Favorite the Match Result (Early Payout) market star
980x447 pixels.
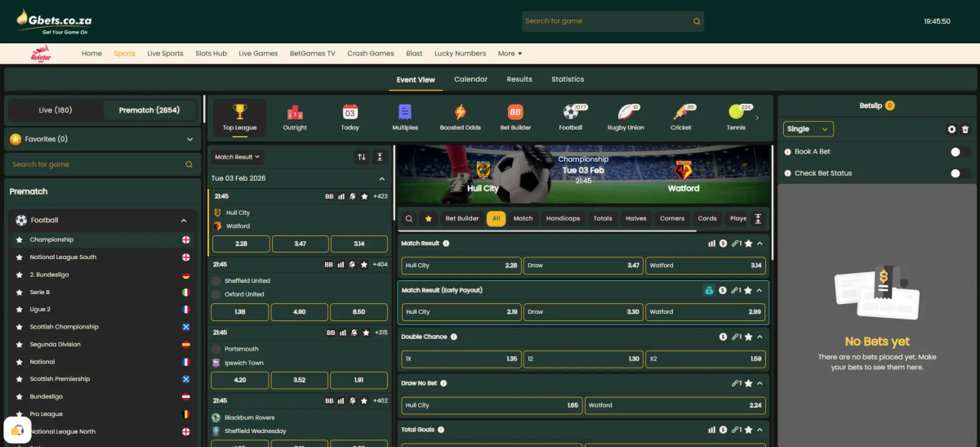748,290
